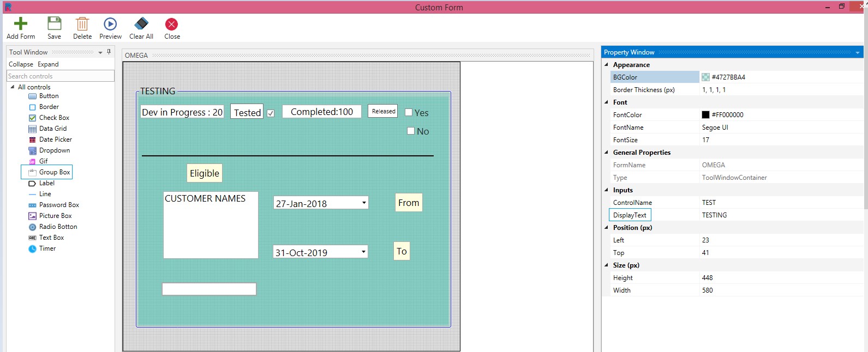Viewport: 868px width, 352px height.
Task: Click the Add Form plus icon
Action: [21, 24]
